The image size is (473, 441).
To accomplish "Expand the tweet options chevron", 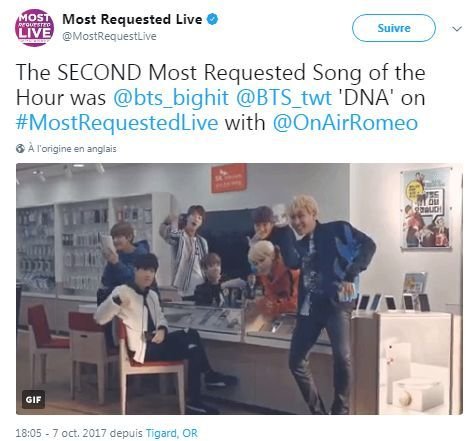I will click(457, 29).
